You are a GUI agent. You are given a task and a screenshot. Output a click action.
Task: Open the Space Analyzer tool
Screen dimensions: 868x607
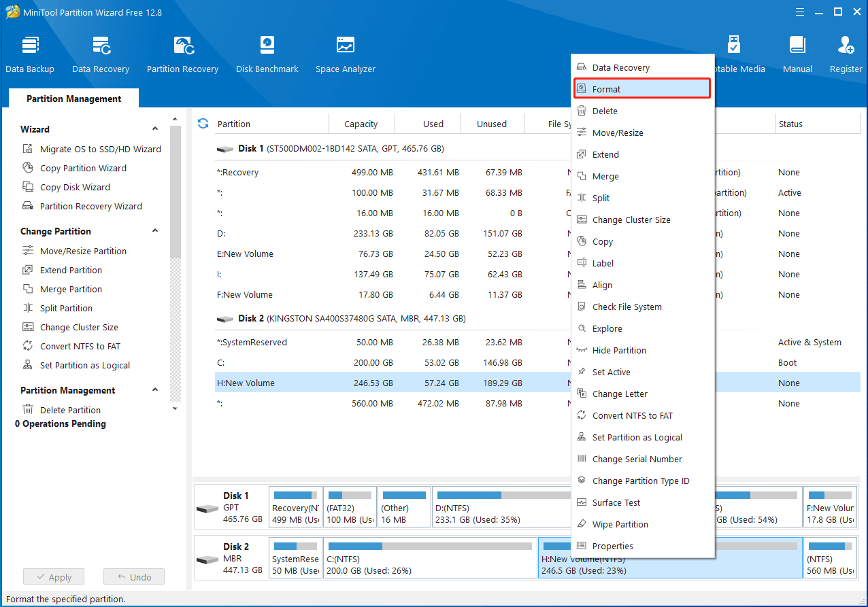pyautogui.click(x=346, y=54)
